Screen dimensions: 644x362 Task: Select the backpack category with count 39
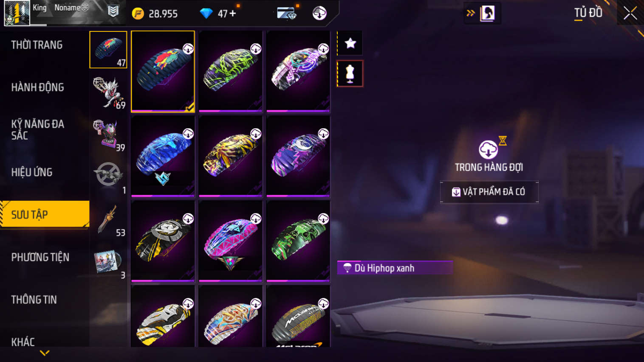(x=108, y=135)
